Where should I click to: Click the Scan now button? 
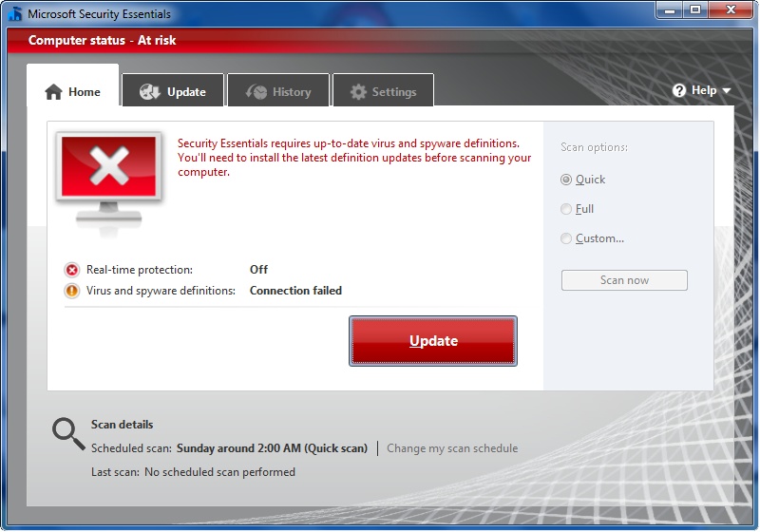624,280
